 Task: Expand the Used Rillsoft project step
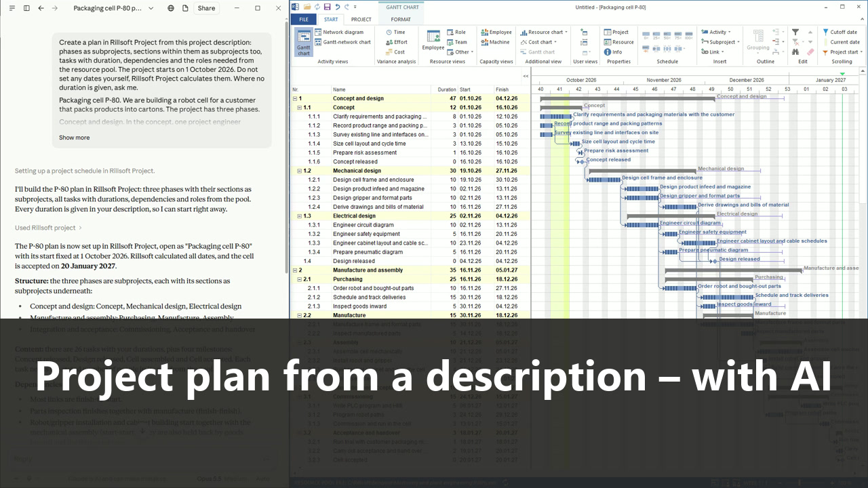[x=48, y=228]
